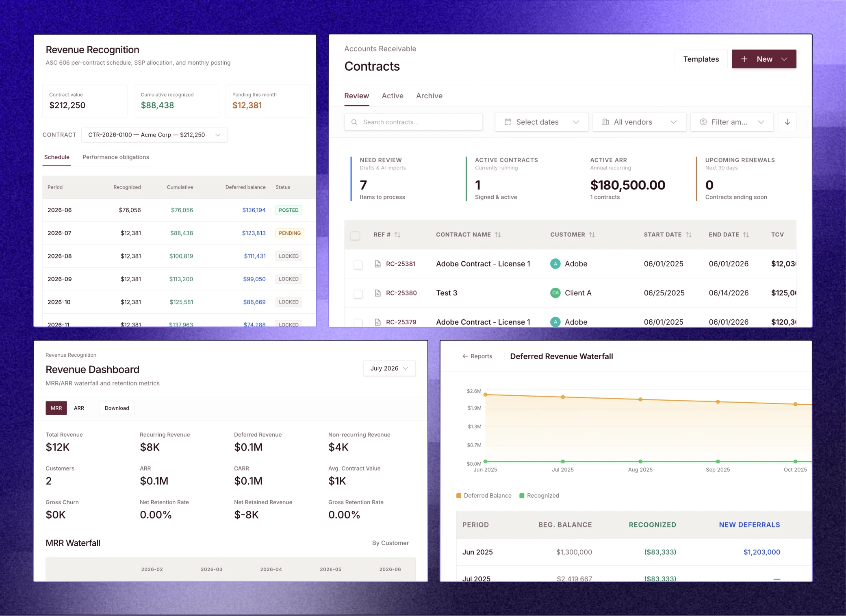Sort by CONTRACT NAME column arrows
Viewport: 846px width, 616px height.
[498, 235]
